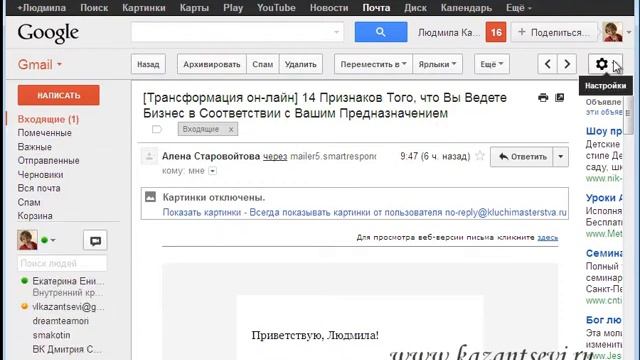Open the Ярлыки dropdown
Image resolution: width=640 pixels, height=360 pixels.
point(437,64)
